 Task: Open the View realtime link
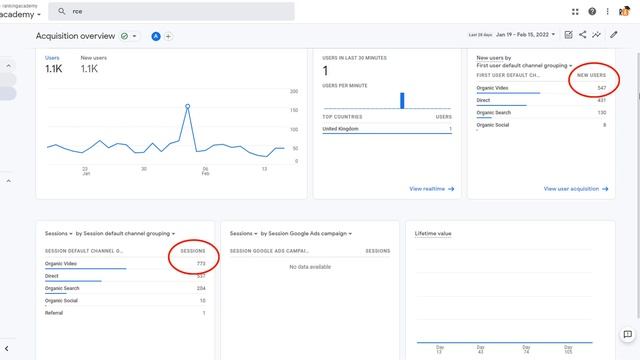(431, 189)
